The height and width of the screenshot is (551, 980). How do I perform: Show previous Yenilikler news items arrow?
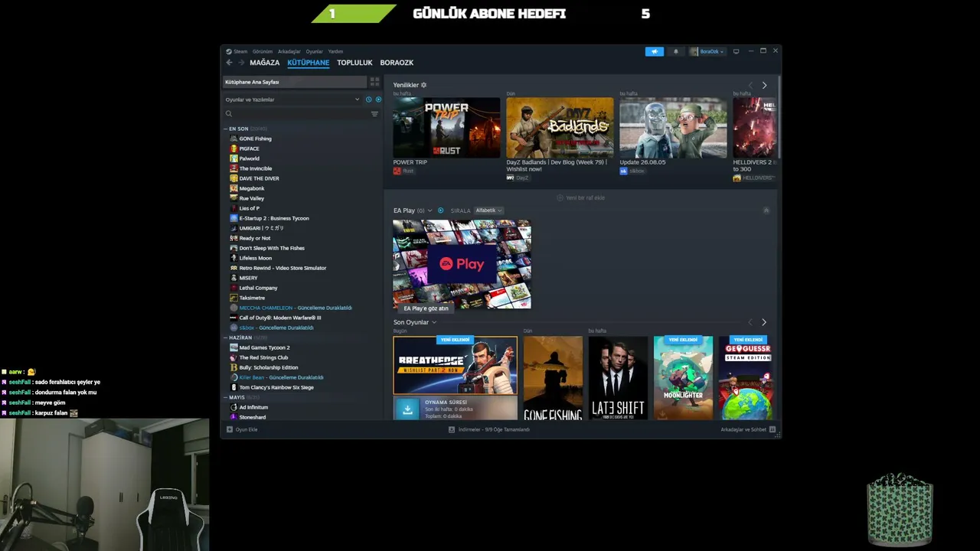pos(750,85)
